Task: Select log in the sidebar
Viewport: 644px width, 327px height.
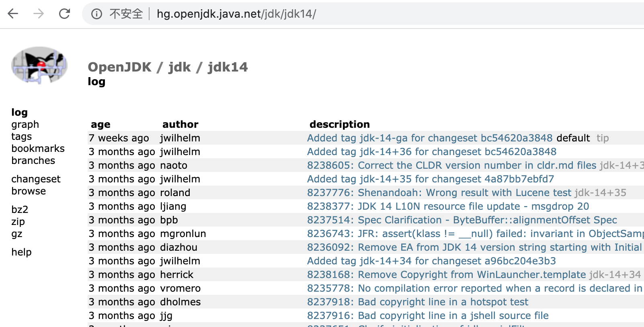Action: pos(19,112)
